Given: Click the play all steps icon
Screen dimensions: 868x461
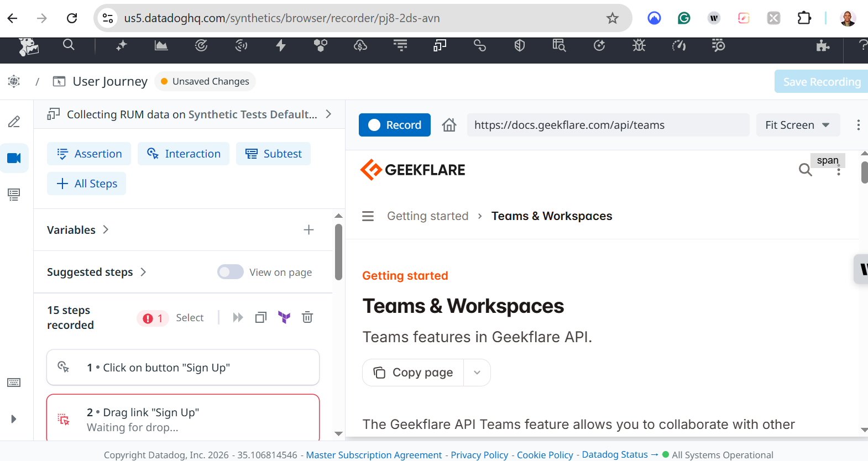Looking at the screenshot, I should pos(238,317).
